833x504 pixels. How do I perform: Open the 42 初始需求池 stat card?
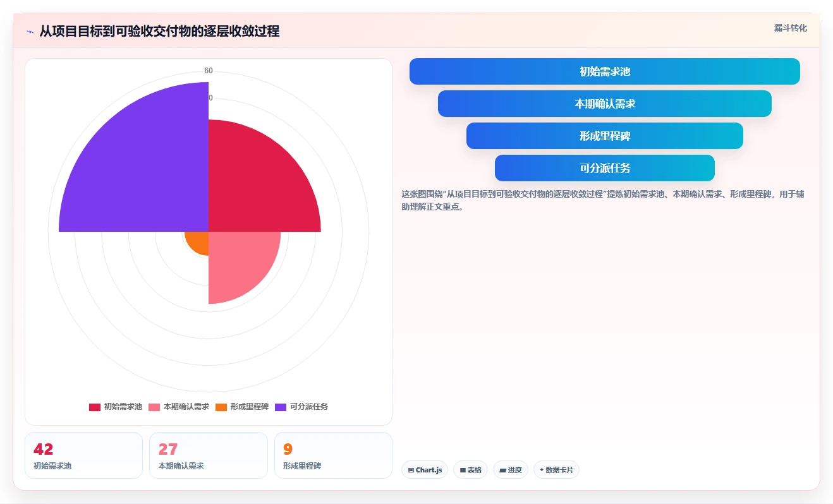[x=83, y=455]
